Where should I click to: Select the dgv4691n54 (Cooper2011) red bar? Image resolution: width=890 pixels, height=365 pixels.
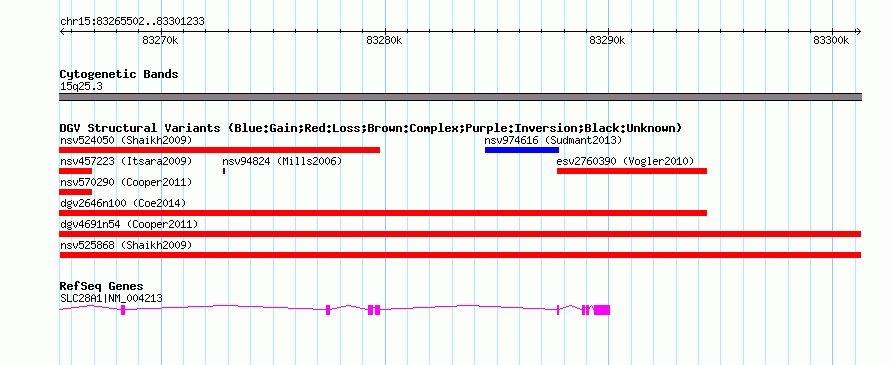click(460, 234)
